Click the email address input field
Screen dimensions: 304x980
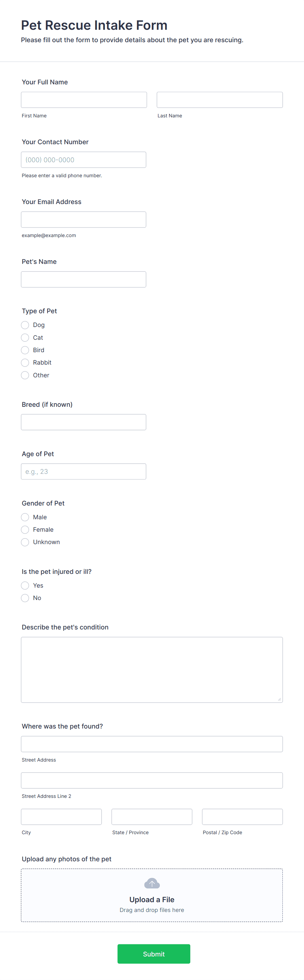[x=84, y=219]
